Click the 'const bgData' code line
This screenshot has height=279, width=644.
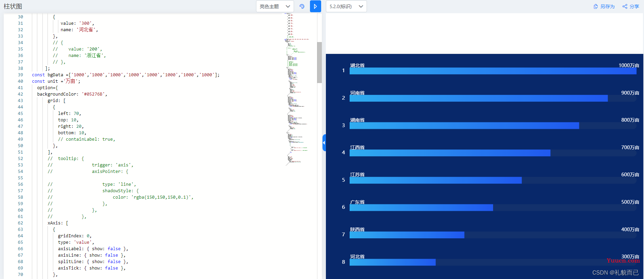point(126,75)
